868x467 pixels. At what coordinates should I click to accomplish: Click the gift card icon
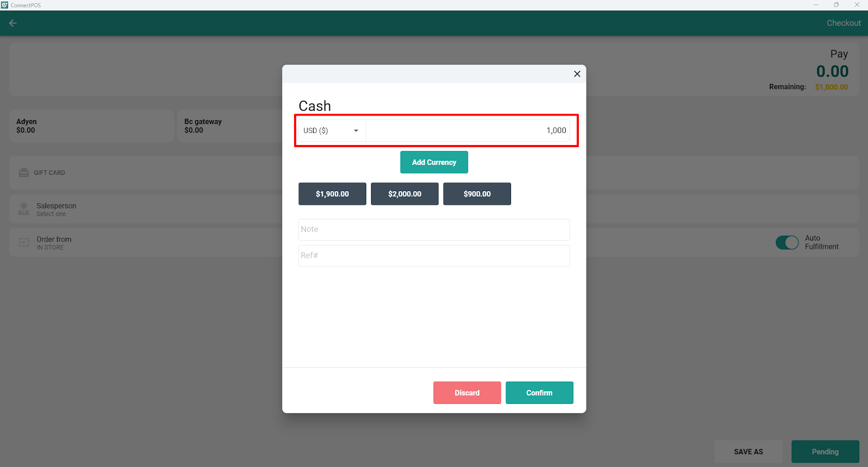[24, 173]
